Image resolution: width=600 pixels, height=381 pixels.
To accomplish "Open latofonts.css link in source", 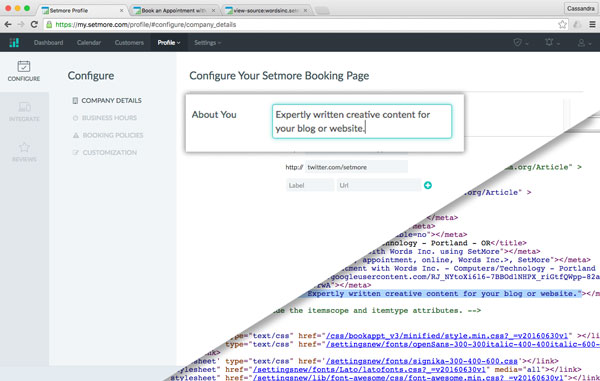I will [x=369, y=370].
